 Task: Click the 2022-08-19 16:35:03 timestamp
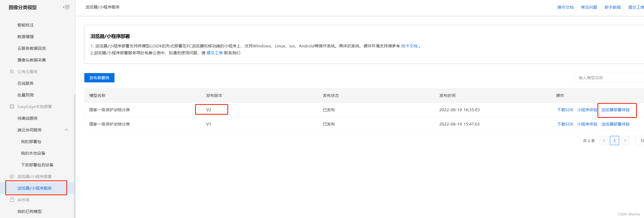[x=459, y=110]
